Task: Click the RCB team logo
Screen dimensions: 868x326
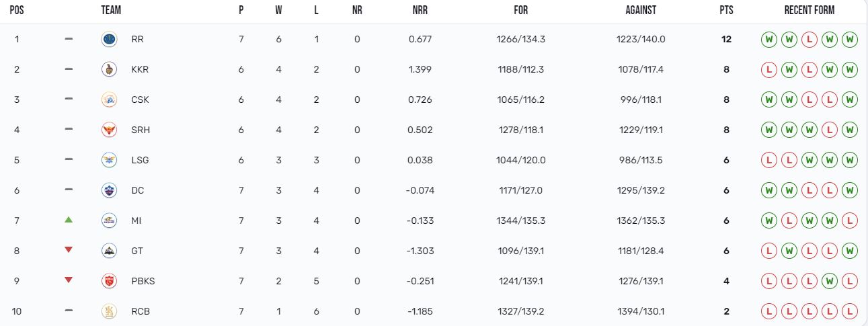Action: tap(108, 311)
